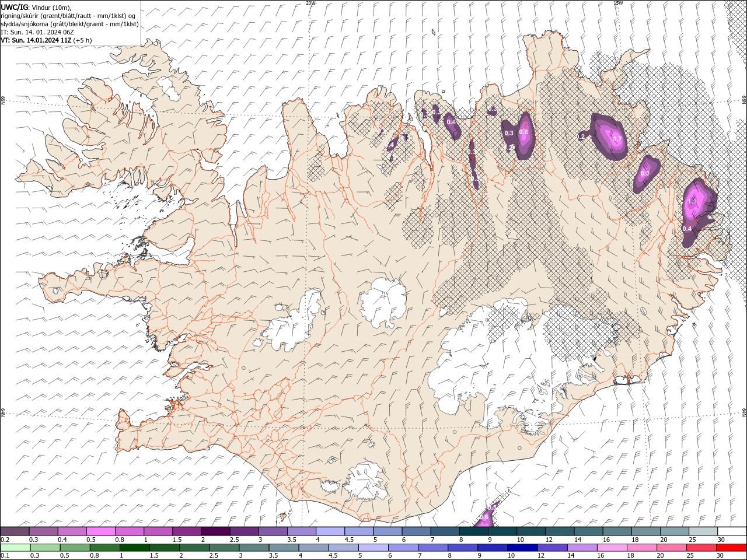Click the header text 'UWC/IG: Vindur (10m),'
Viewport: 747px width, 560px height.
tap(35, 7)
